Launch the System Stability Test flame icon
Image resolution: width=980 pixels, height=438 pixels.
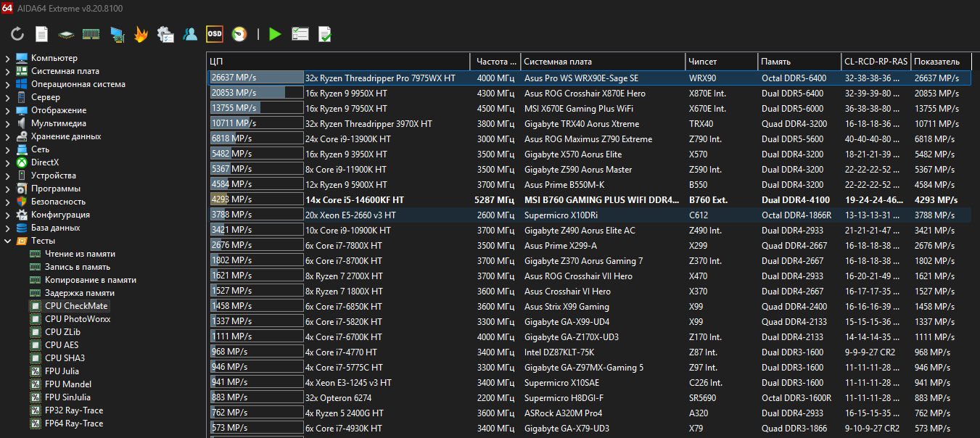tap(141, 33)
